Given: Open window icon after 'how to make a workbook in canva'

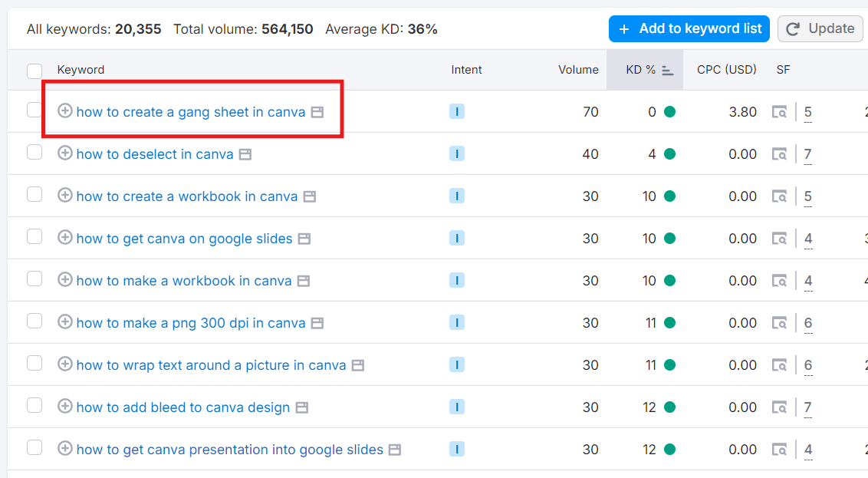Looking at the screenshot, I should coord(304,281).
